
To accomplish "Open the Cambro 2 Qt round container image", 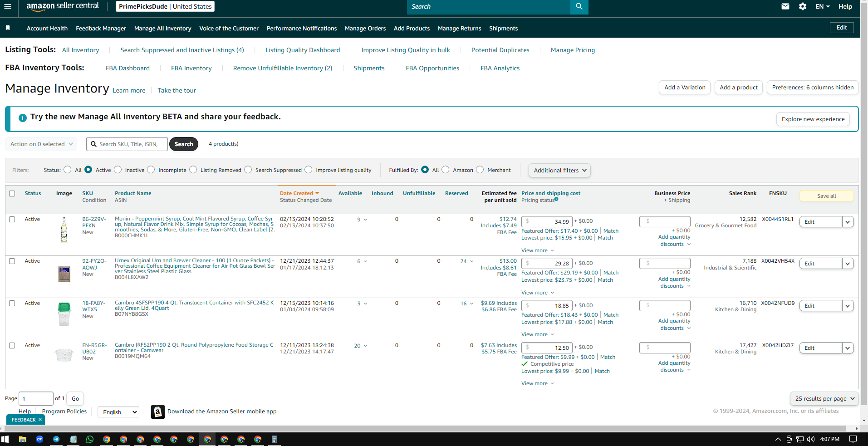I will [x=64, y=355].
